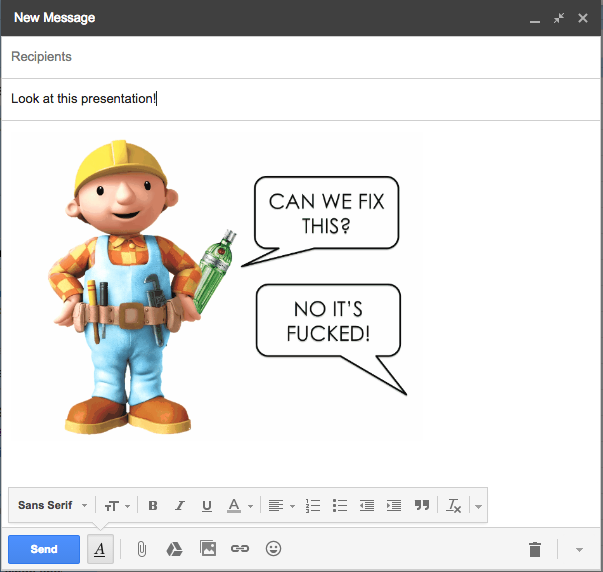
Task: Insert a bulleted list
Action: (x=339, y=506)
